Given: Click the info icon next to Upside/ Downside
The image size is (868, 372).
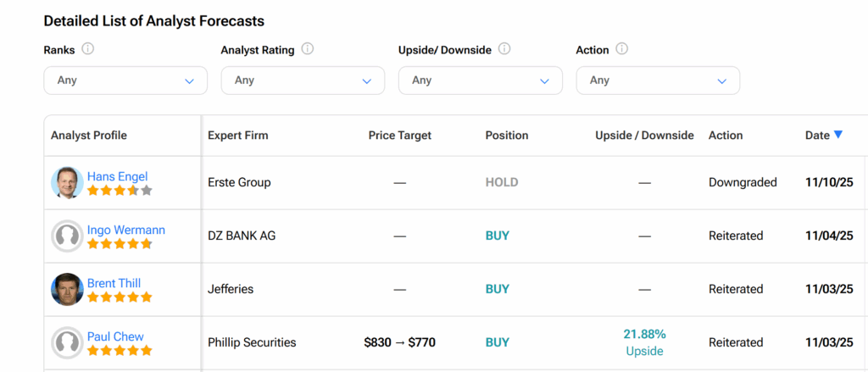Looking at the screenshot, I should tap(504, 49).
